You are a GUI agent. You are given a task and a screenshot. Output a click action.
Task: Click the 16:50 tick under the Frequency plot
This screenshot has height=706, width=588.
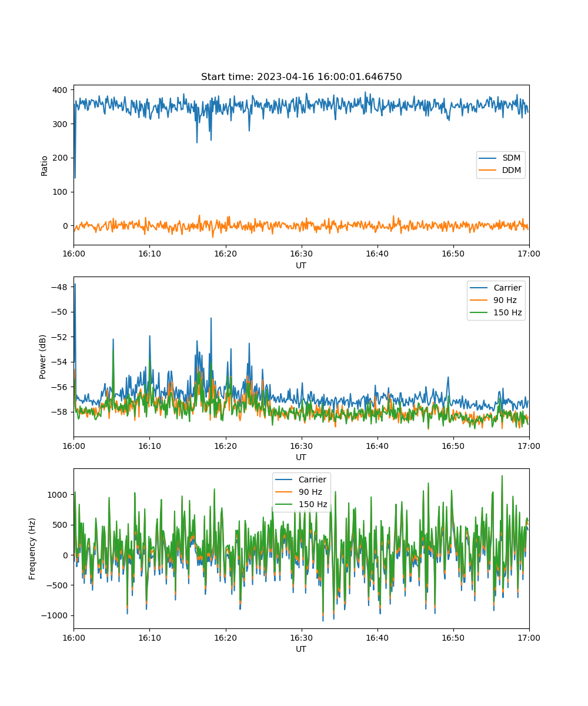point(453,638)
